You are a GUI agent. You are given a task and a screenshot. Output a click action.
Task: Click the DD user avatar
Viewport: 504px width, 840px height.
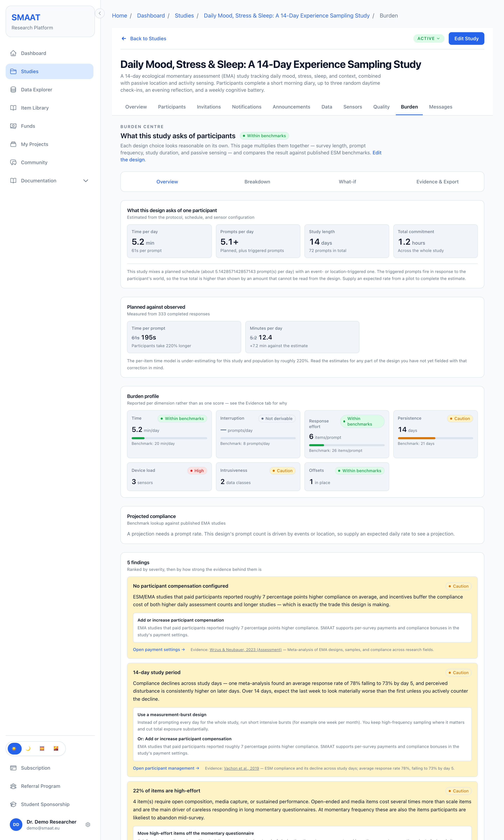[x=16, y=825]
